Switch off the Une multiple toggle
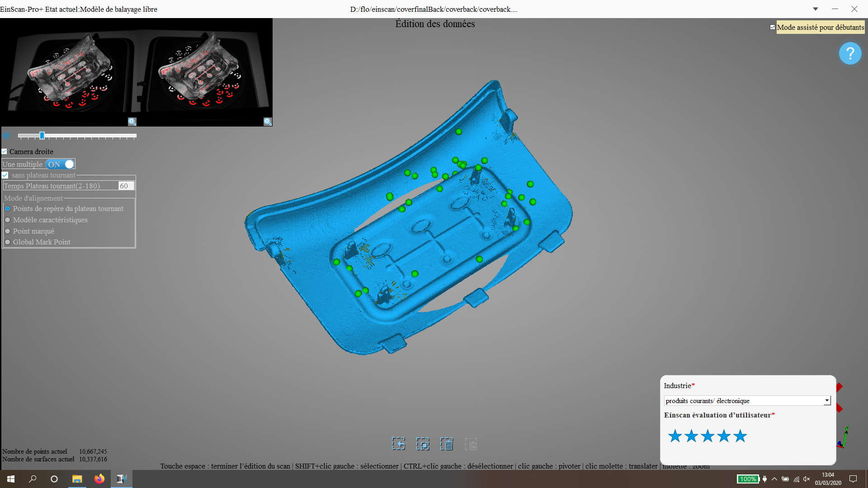This screenshot has width=868, height=488. coord(60,164)
